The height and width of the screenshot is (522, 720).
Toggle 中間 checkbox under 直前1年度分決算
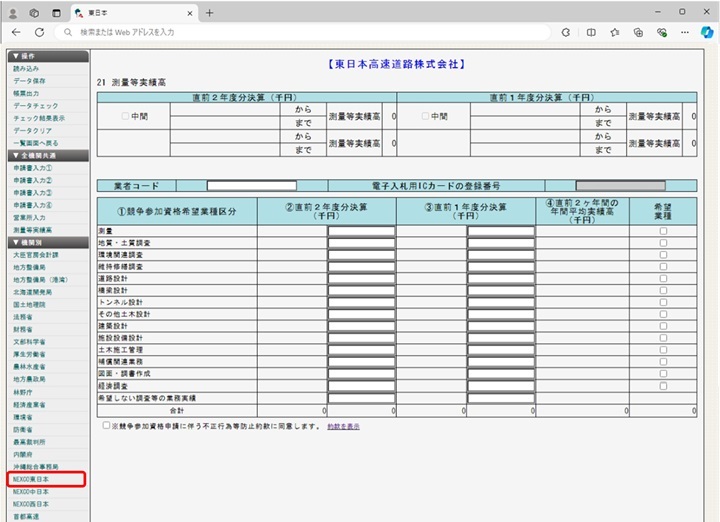pyautogui.click(x=425, y=116)
